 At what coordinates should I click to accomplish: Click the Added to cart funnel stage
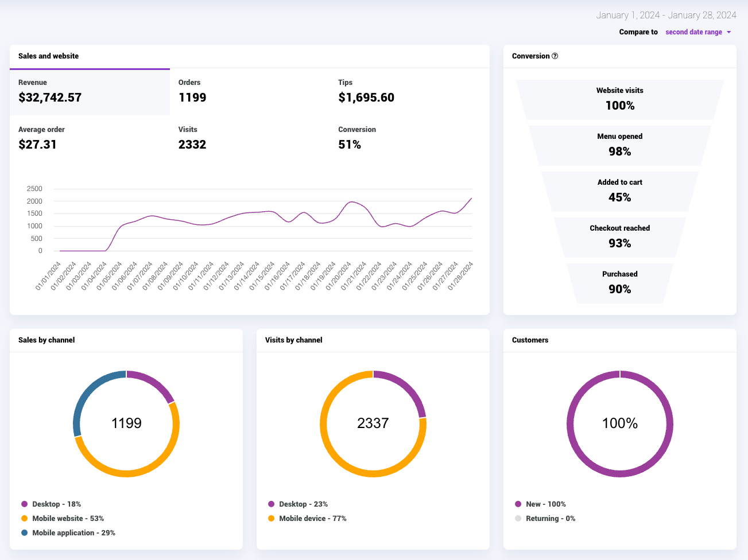point(620,192)
